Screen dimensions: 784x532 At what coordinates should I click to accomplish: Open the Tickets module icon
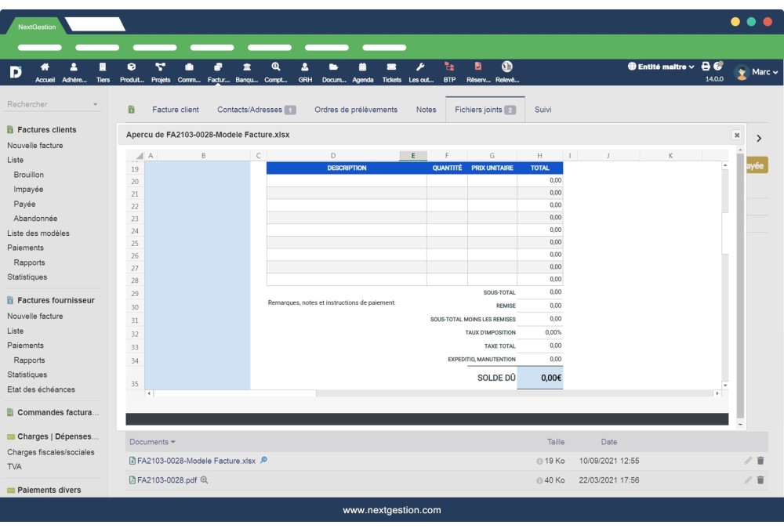coord(391,69)
